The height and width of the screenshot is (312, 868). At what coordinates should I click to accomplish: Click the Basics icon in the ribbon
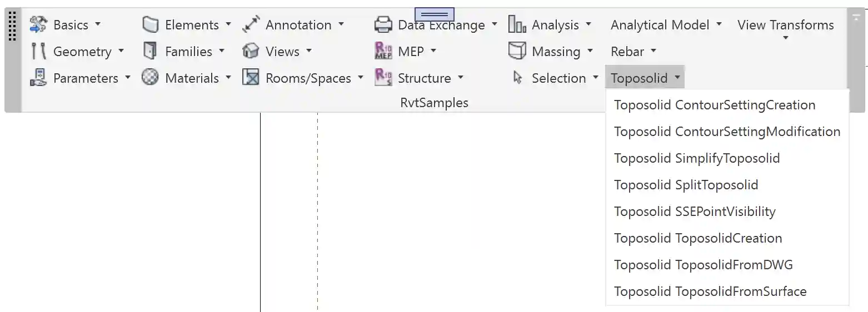tap(38, 25)
